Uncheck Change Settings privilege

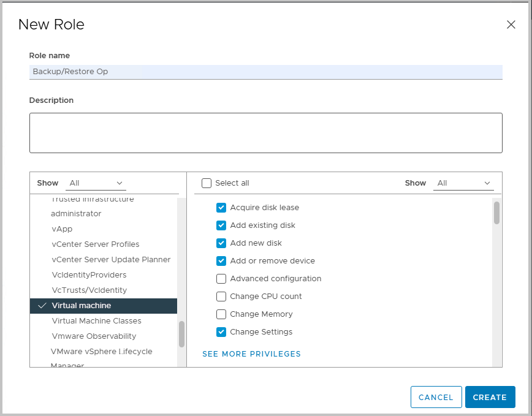coord(221,332)
